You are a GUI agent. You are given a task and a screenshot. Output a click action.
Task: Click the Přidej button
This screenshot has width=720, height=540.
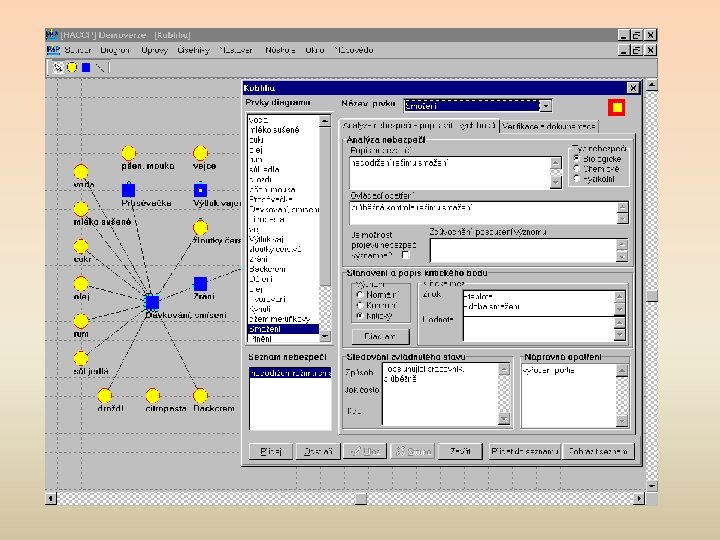pyautogui.click(x=270, y=451)
